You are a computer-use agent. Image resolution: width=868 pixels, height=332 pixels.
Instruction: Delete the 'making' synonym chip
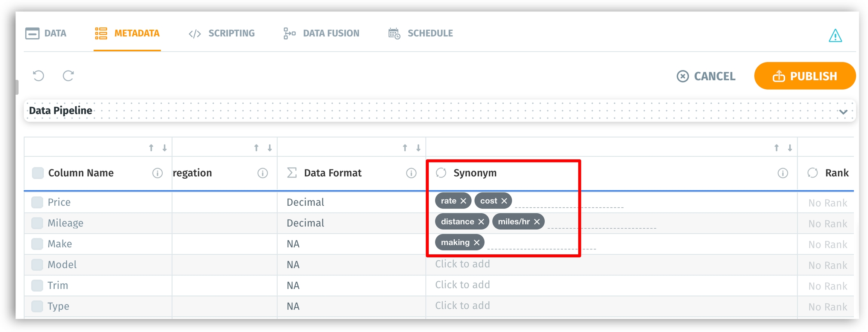click(x=477, y=242)
